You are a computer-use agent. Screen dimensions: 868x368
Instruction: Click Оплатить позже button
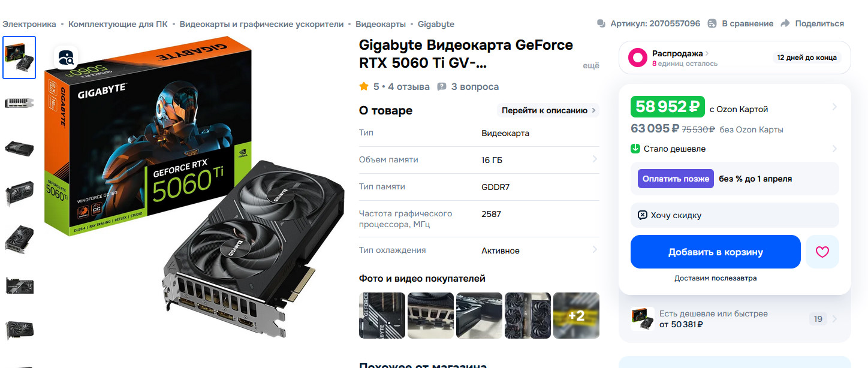coord(676,179)
